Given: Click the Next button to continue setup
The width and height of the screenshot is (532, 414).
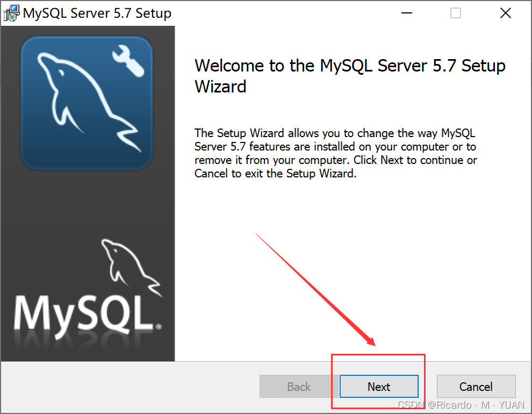Looking at the screenshot, I should 379,386.
